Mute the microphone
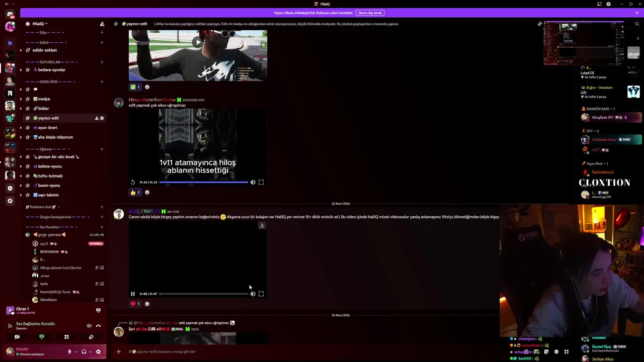644x362 pixels. pos(69,352)
